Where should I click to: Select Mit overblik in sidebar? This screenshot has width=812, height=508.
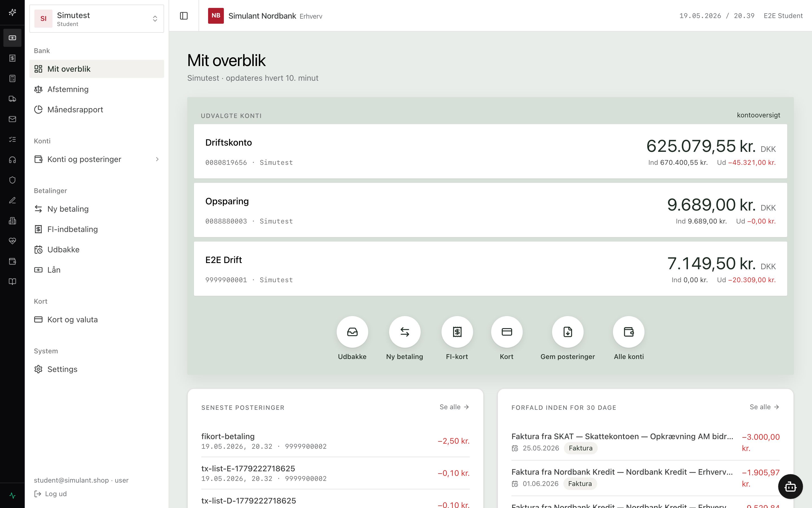click(x=97, y=69)
